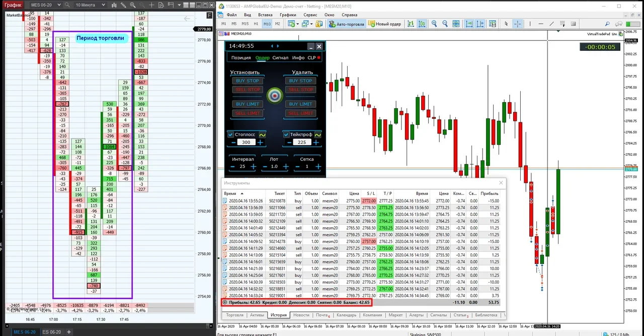Select the trendline drawing tool

pos(552,24)
